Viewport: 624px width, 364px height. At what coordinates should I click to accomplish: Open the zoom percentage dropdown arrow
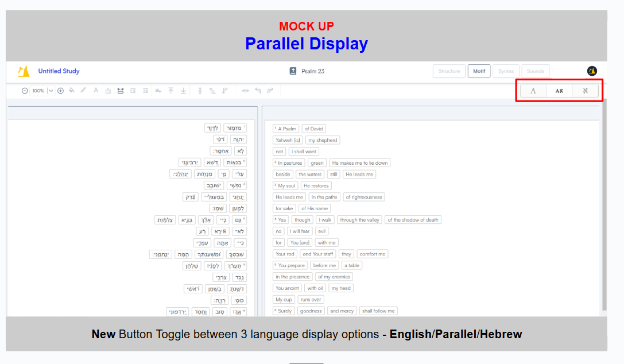pos(51,91)
